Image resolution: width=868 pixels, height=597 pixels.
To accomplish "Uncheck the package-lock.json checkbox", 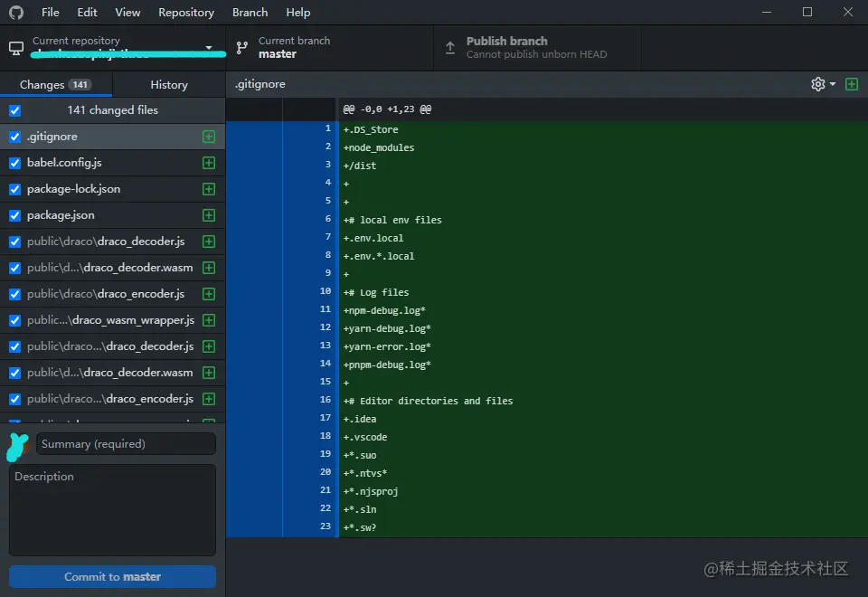I will [15, 189].
